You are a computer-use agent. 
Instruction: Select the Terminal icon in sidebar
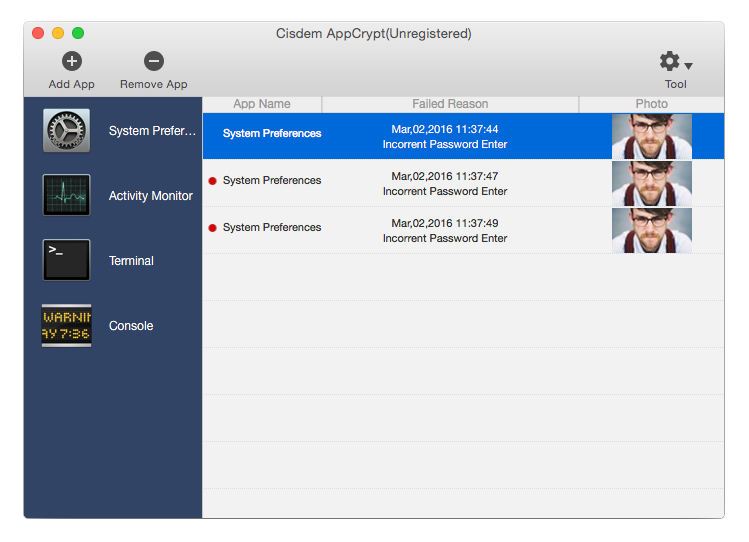click(66, 260)
